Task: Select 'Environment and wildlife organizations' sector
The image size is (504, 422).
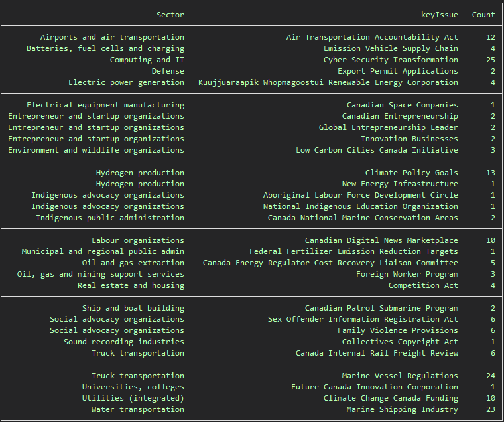Action: coord(96,150)
